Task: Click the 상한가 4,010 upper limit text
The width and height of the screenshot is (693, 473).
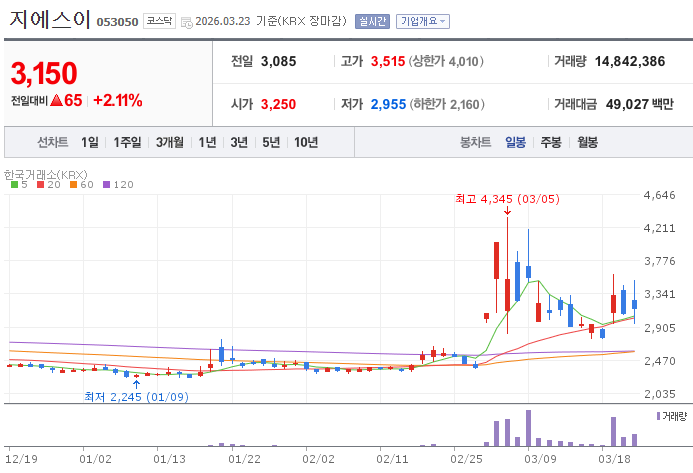Action: [x=446, y=61]
